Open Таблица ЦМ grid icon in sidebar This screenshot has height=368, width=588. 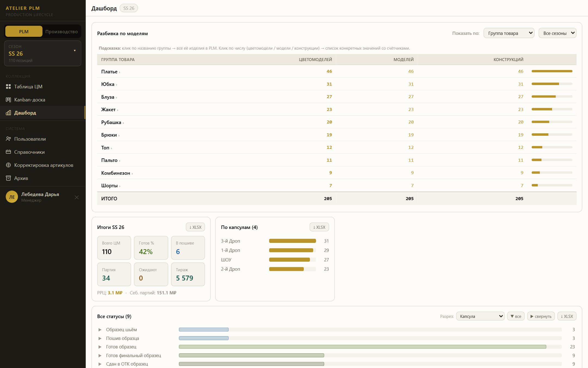[8, 87]
